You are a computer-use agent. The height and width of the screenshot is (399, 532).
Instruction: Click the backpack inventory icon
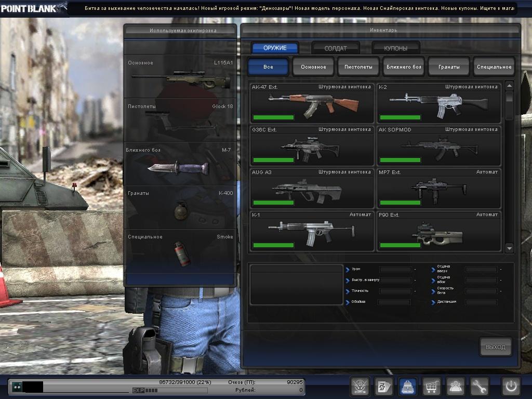(x=408, y=387)
